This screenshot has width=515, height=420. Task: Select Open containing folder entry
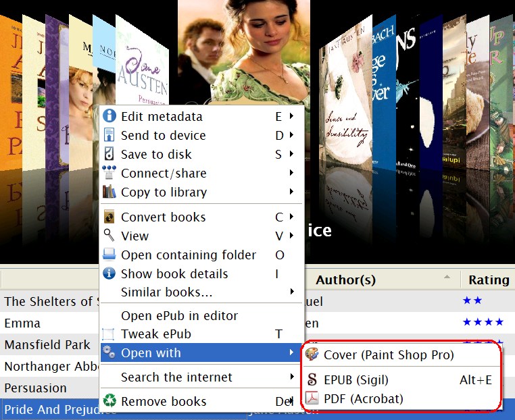pos(201,255)
